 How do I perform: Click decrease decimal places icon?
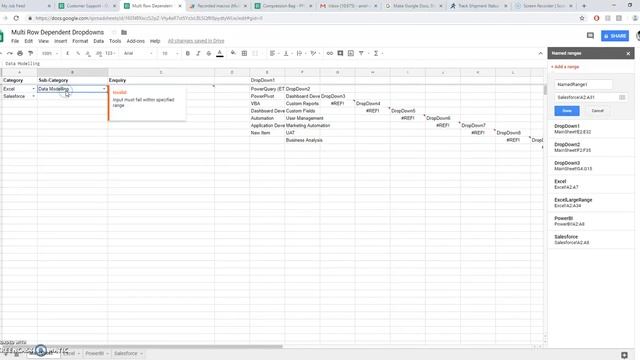point(88,53)
